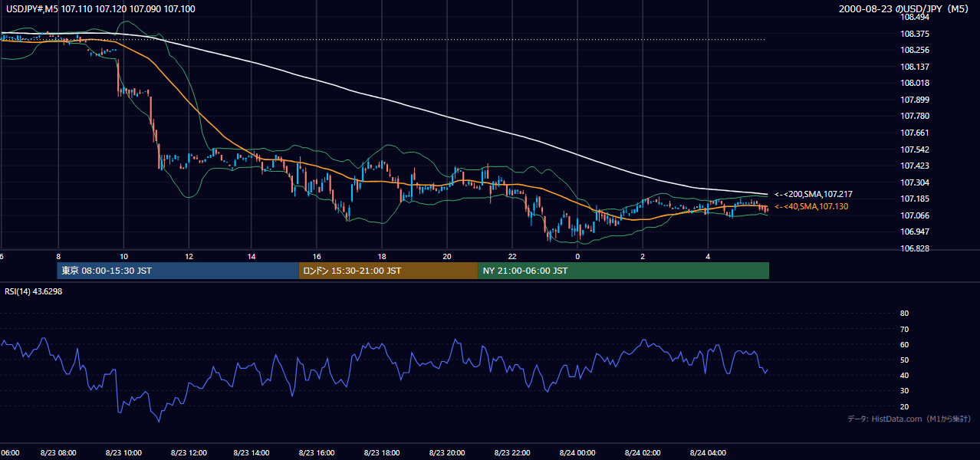The height and width of the screenshot is (460, 980).
Task: Click RSI scale level 80
Action: (904, 314)
